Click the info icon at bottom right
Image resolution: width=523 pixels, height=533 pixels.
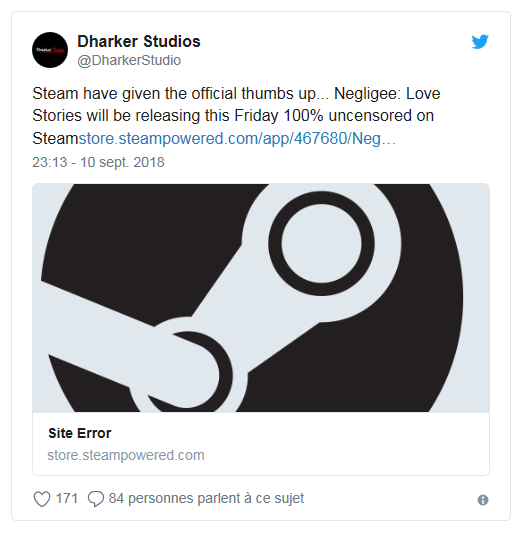483,500
